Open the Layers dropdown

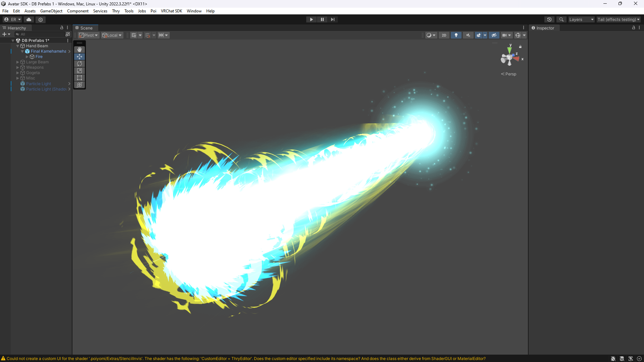(581, 19)
